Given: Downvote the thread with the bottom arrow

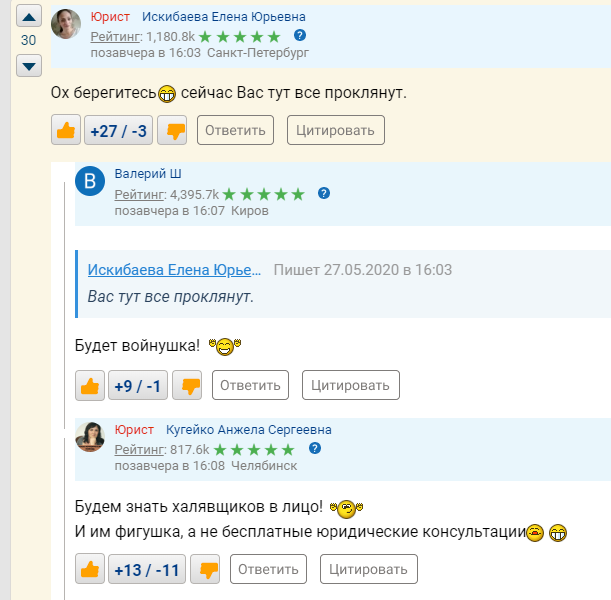Looking at the screenshot, I should pyautogui.click(x=29, y=66).
